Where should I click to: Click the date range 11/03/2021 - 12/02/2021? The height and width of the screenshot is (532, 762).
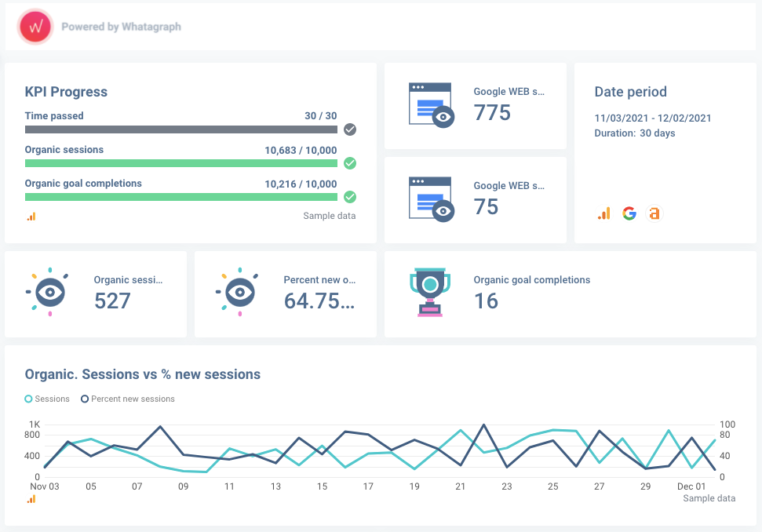tap(653, 118)
